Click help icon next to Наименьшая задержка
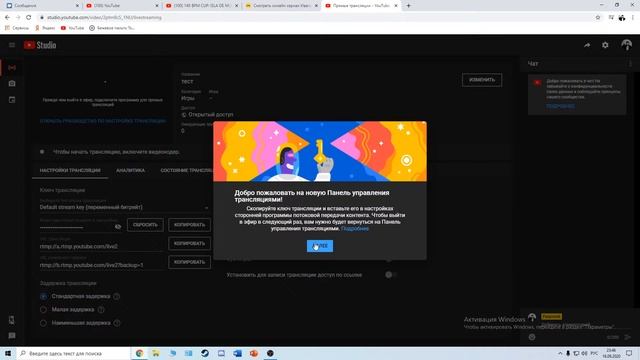The height and width of the screenshot is (360, 640). [x=117, y=323]
